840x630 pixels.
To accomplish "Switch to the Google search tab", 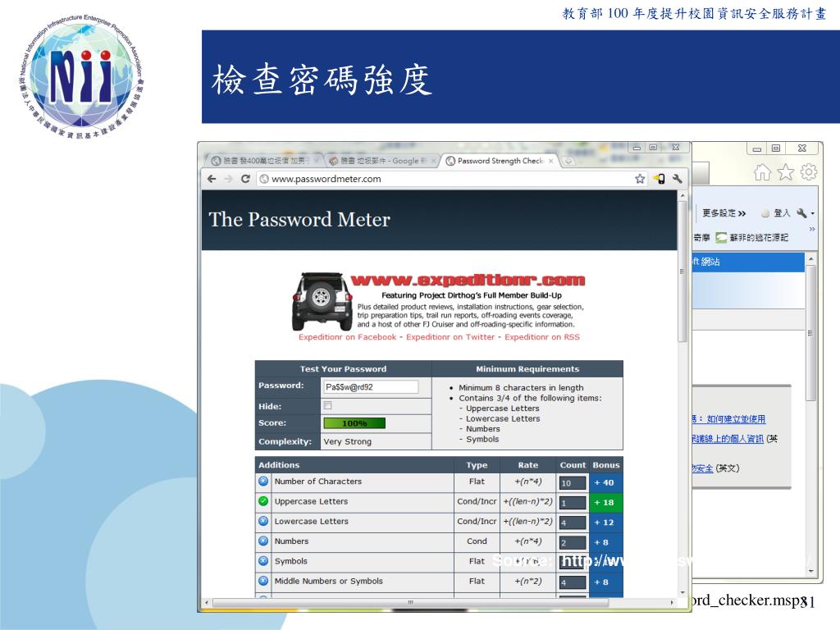I will [381, 161].
